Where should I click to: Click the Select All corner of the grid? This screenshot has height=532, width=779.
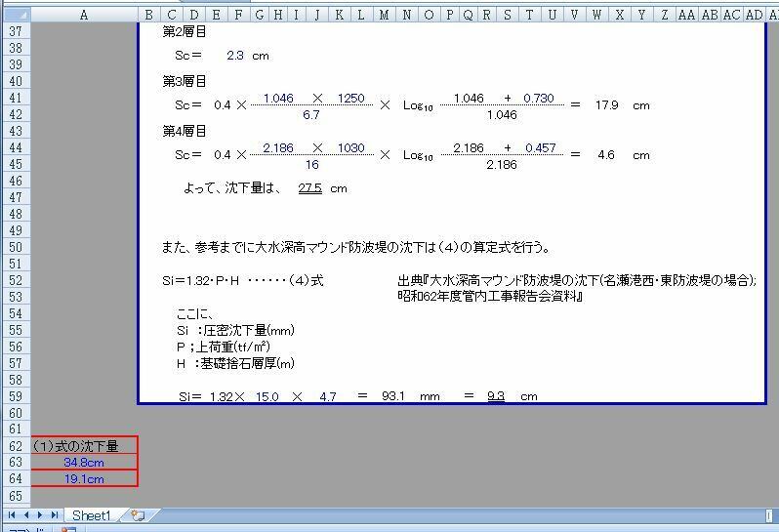point(16,15)
